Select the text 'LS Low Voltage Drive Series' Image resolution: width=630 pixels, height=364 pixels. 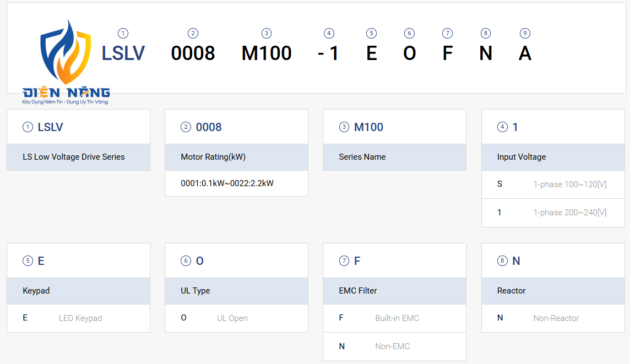[74, 157]
